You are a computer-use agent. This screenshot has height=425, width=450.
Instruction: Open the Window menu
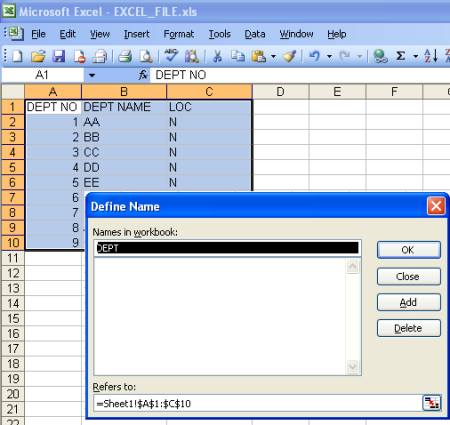click(296, 34)
